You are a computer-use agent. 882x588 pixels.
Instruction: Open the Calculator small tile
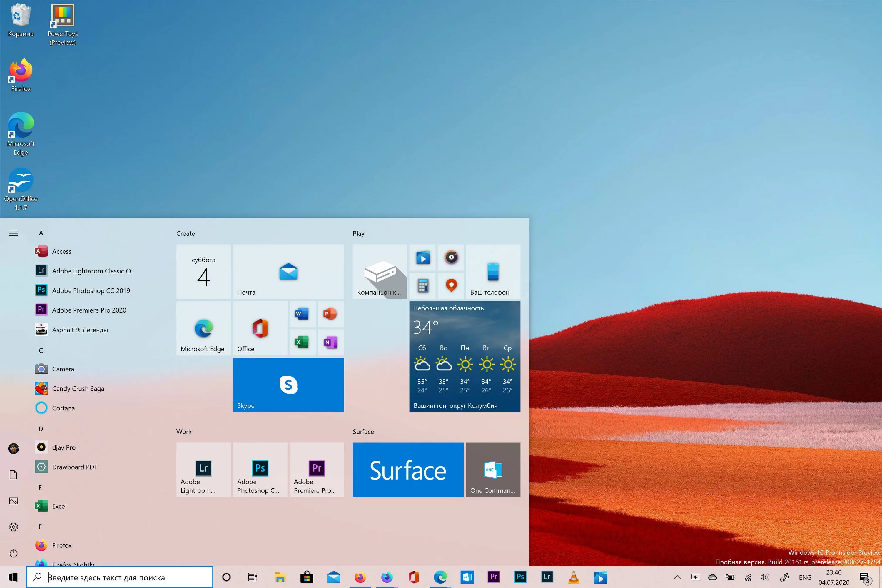click(x=423, y=286)
